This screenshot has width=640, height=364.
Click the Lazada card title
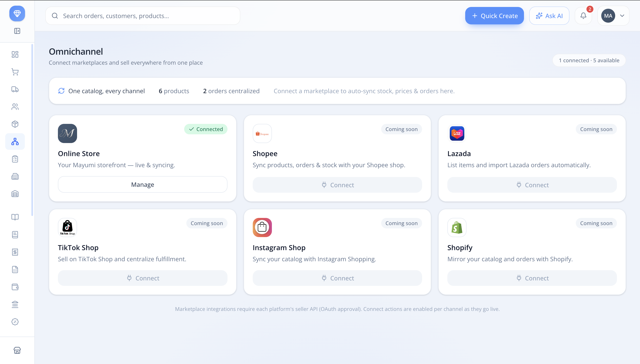459,153
